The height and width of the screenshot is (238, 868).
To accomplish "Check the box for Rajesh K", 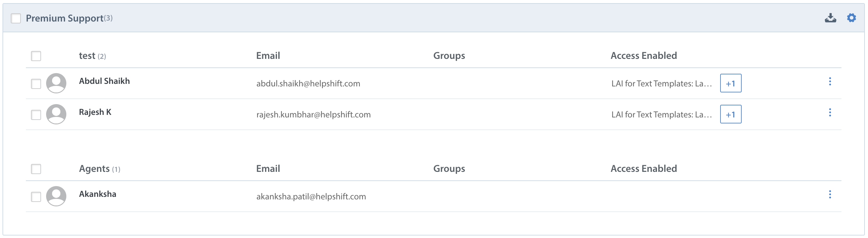I will click(x=36, y=115).
